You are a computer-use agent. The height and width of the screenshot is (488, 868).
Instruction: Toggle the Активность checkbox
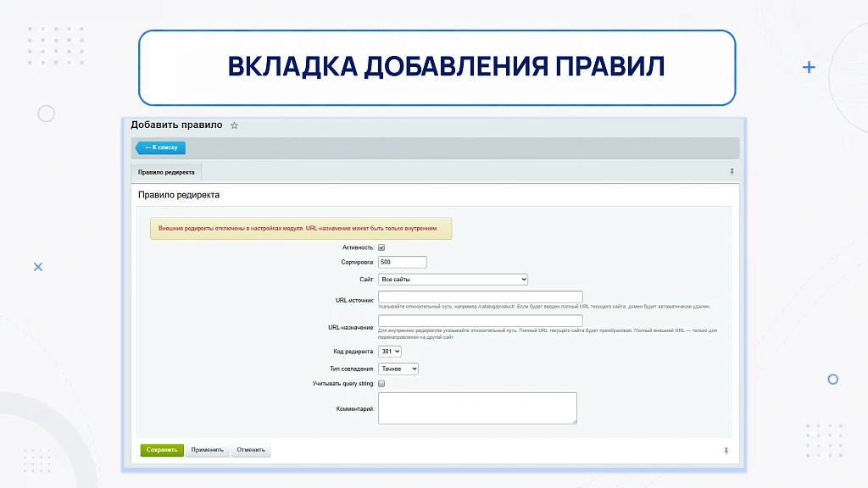pyautogui.click(x=381, y=247)
